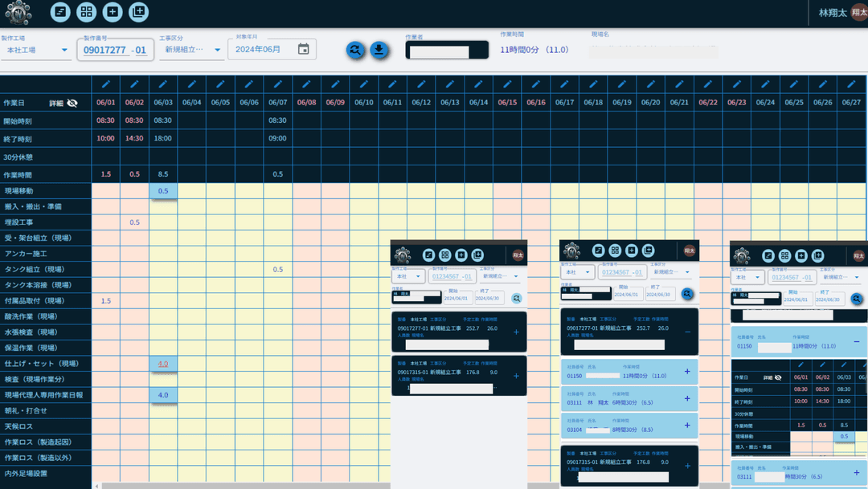The height and width of the screenshot is (489, 868).
Task: Click 終了 date 2024/06/30 in middle inset
Action: point(659,295)
